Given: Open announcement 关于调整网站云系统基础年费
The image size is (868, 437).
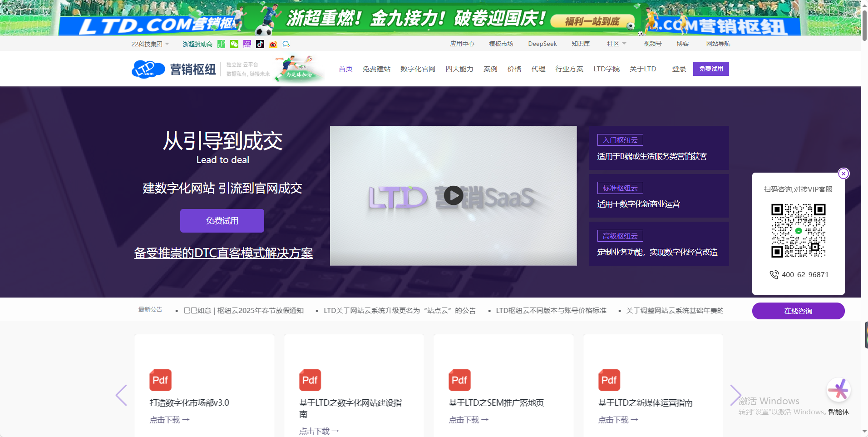Looking at the screenshot, I should (674, 311).
